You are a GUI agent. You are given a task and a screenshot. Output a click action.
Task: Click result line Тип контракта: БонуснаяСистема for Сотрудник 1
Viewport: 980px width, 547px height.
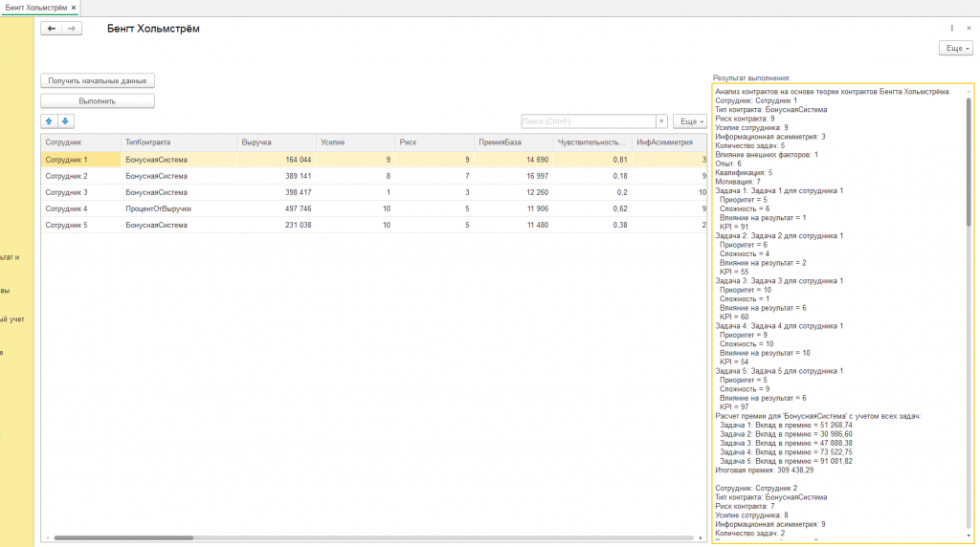point(771,109)
